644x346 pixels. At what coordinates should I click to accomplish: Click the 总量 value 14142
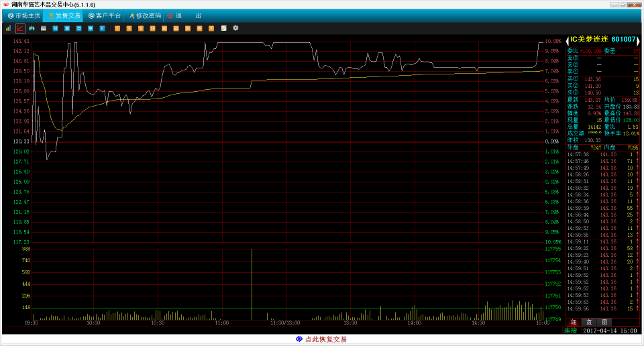point(594,127)
